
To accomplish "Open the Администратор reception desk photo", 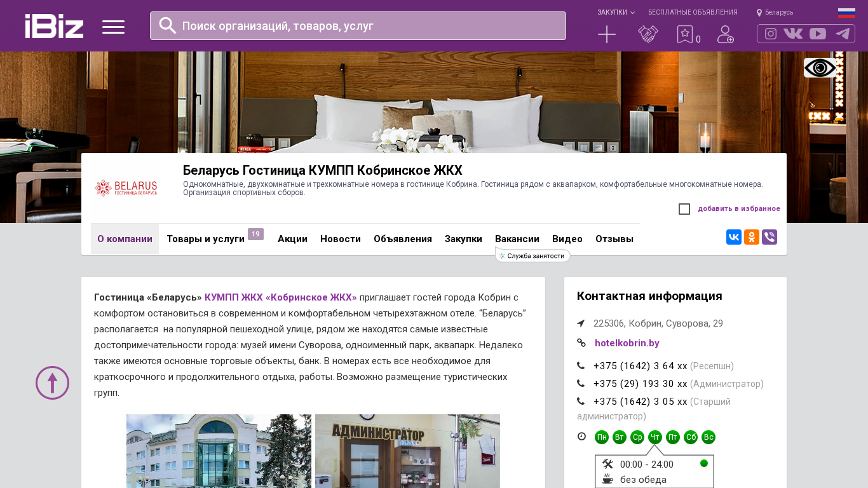I will [407, 451].
